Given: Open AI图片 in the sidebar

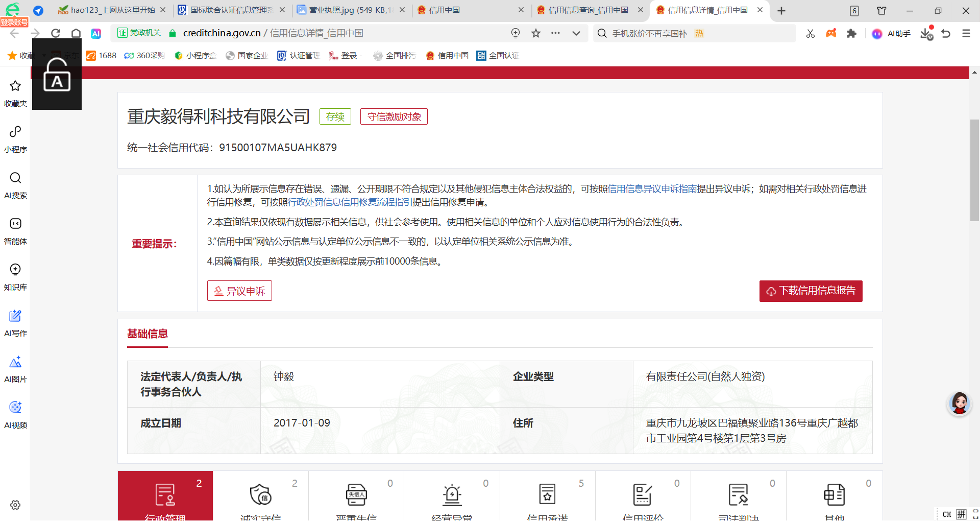Looking at the screenshot, I should click(x=15, y=368).
